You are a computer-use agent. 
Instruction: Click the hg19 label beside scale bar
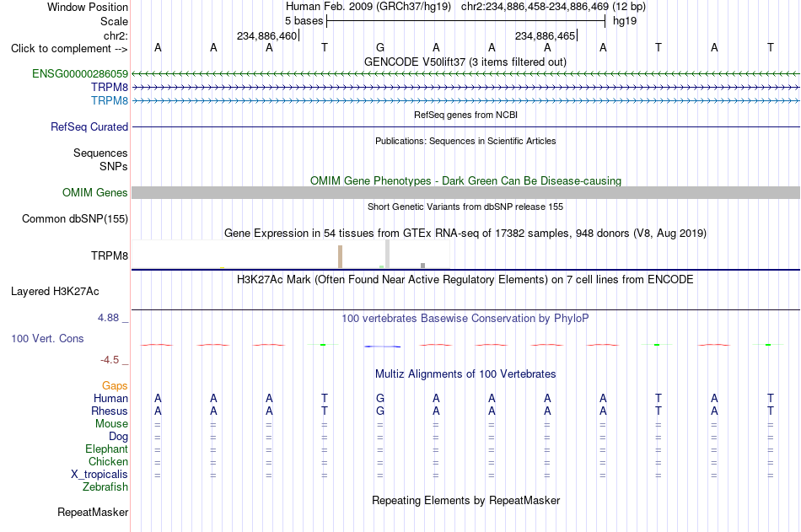click(625, 21)
